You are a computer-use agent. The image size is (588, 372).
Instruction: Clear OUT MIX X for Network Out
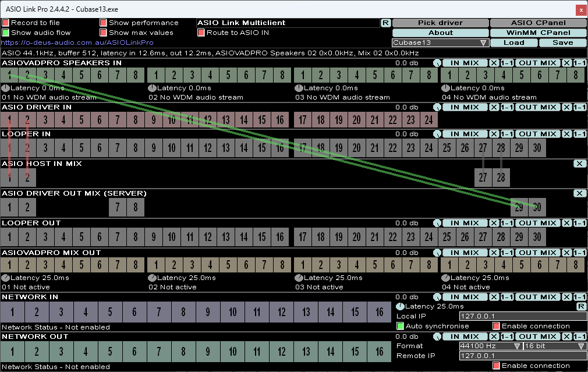(566, 336)
